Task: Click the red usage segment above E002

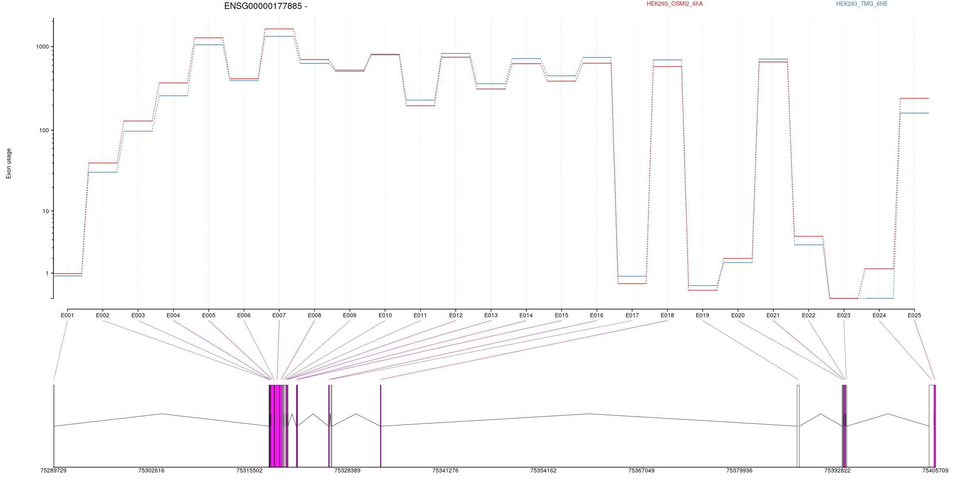Action: (102, 163)
